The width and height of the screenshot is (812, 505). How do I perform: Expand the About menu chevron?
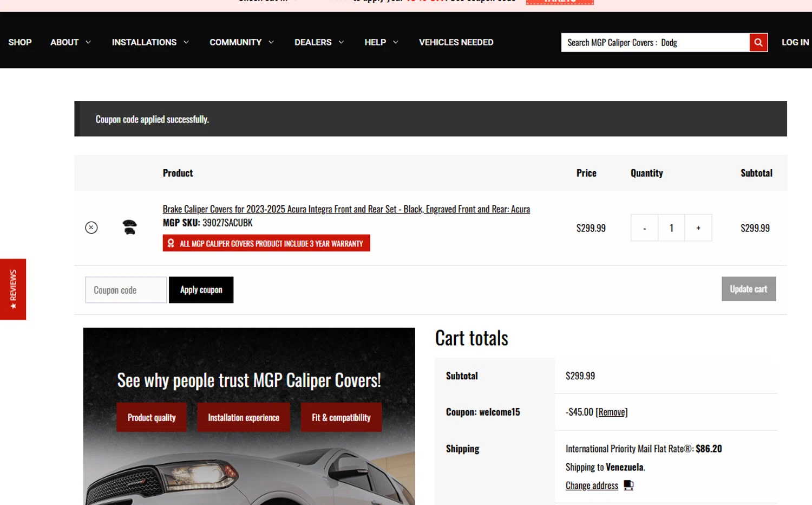[88, 42]
